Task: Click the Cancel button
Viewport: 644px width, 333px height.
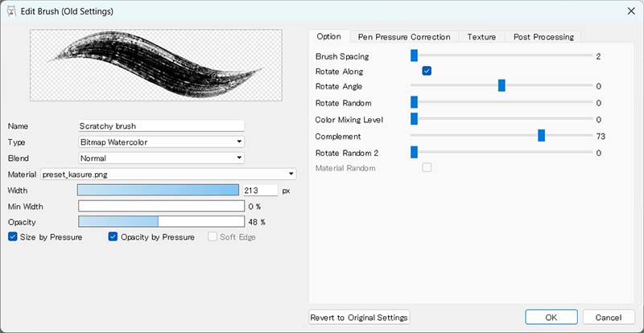Action: click(x=609, y=318)
